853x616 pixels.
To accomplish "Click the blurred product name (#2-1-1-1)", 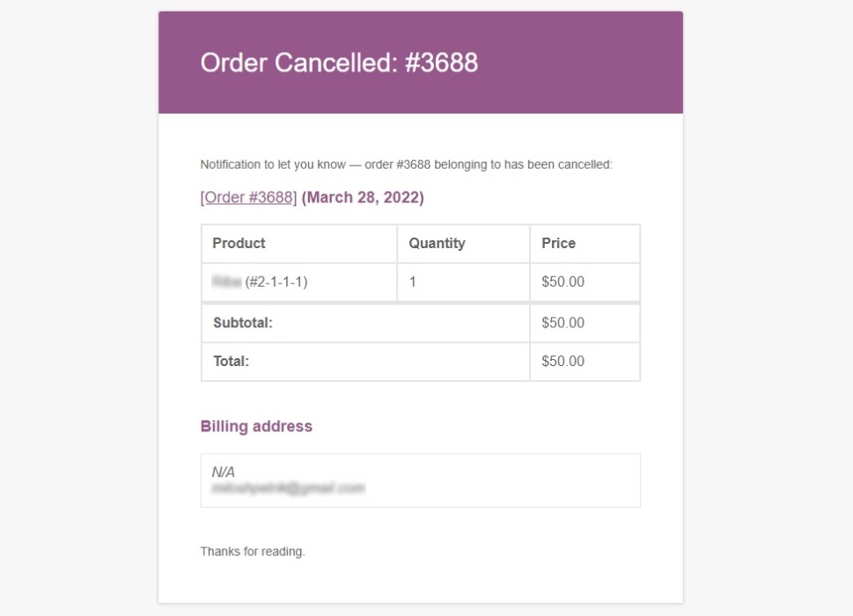I will pos(260,282).
